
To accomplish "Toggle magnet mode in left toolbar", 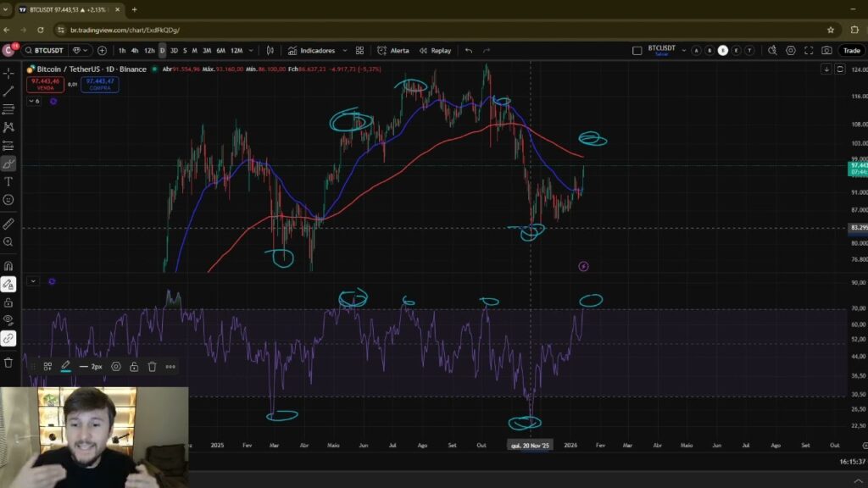I will (8, 265).
